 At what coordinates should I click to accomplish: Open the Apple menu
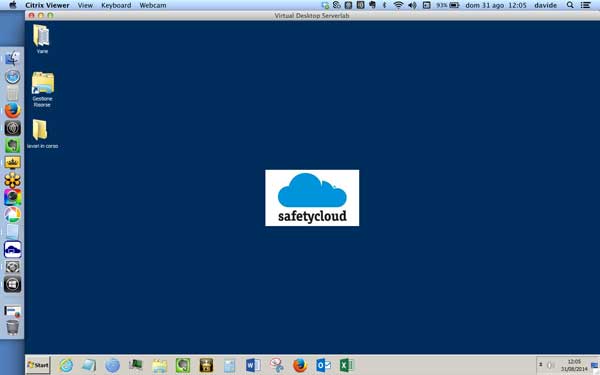point(13,5)
